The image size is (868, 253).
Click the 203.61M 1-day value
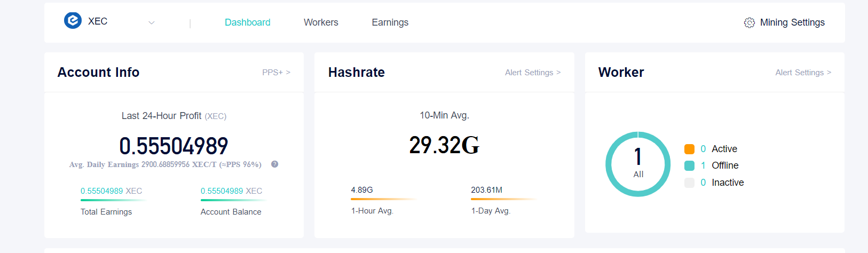tap(486, 190)
